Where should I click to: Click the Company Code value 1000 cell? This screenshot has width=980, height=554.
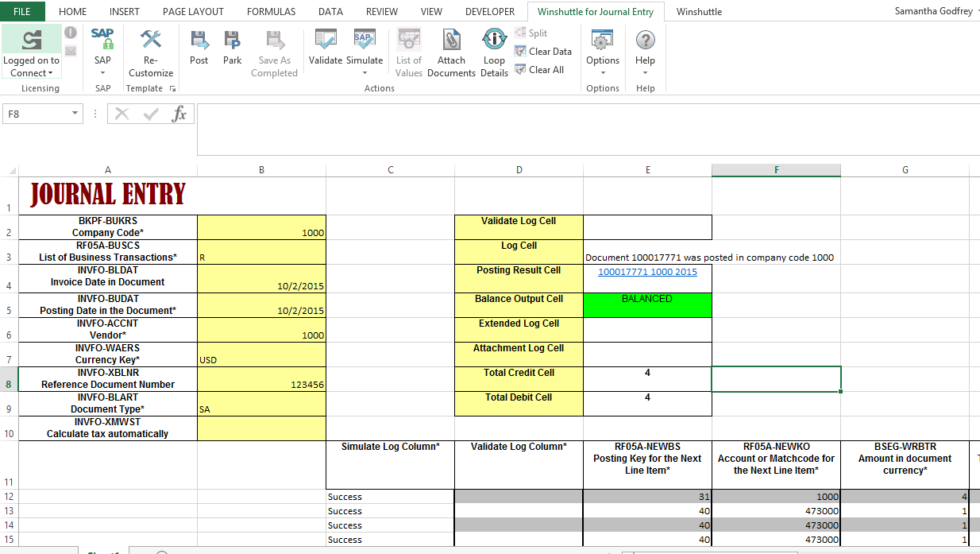(x=261, y=227)
